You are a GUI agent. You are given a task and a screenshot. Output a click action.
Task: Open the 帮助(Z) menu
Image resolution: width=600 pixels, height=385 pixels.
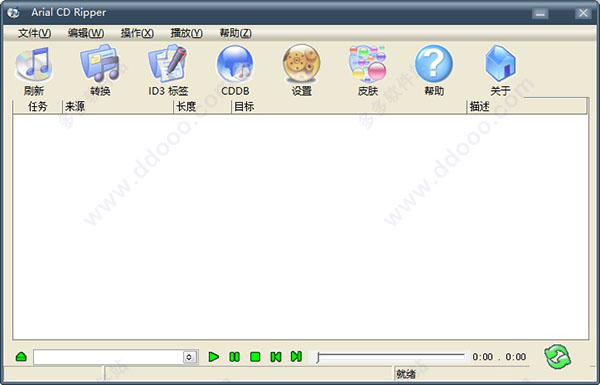coord(235,33)
